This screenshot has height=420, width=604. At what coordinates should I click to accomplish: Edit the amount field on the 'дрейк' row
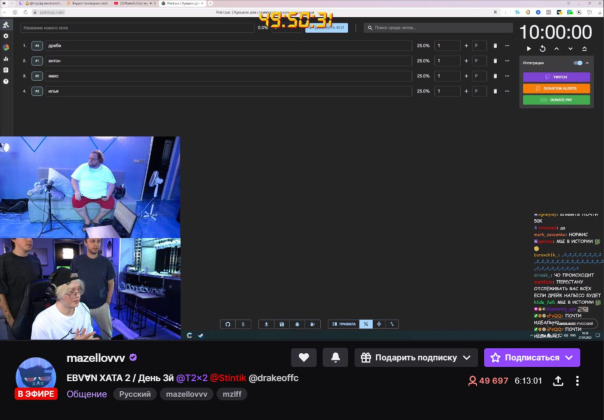pyautogui.click(x=447, y=45)
